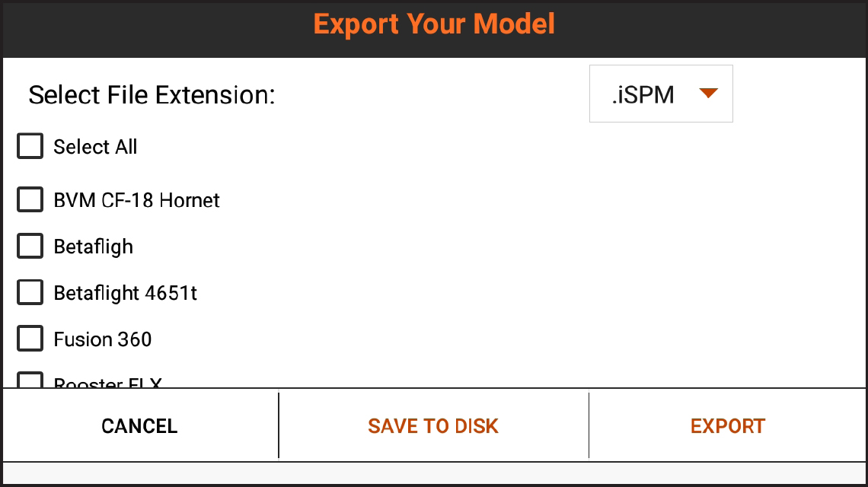Click the Export Your Model title
868x487 pixels.
click(x=434, y=25)
